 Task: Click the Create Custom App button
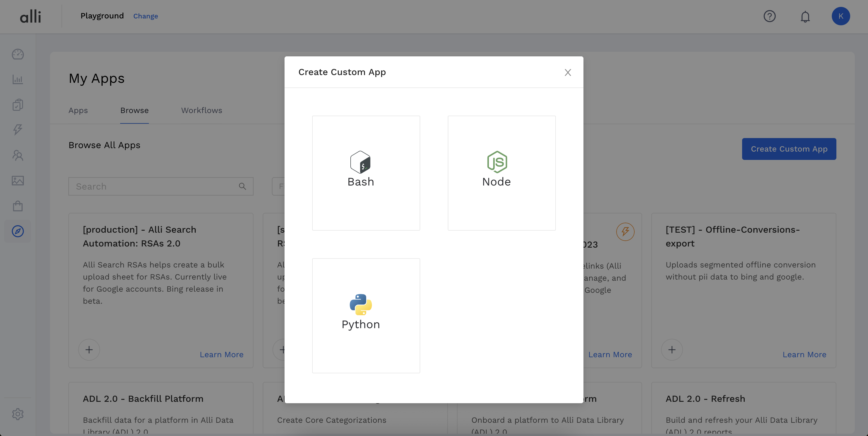click(x=789, y=149)
